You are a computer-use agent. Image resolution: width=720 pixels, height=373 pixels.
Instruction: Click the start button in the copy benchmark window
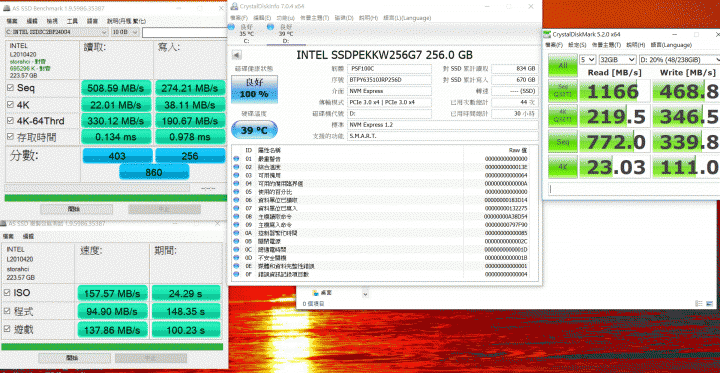point(74,358)
